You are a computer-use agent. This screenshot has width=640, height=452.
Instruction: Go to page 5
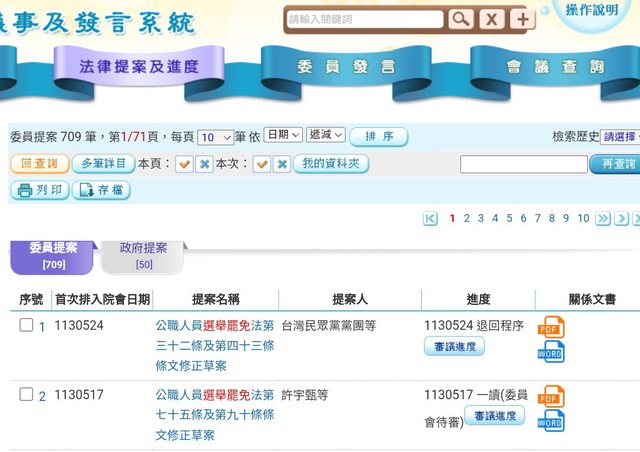click(509, 218)
